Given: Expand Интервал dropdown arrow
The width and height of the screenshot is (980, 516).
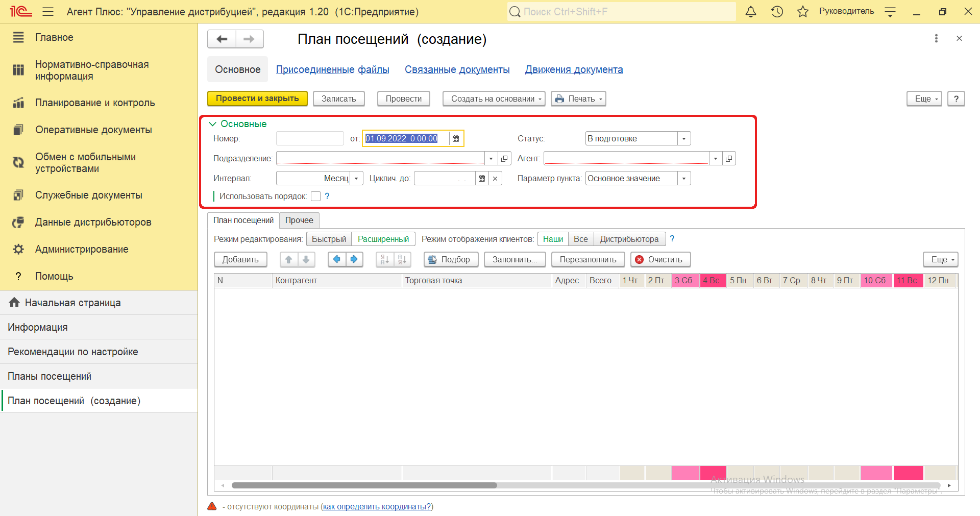Looking at the screenshot, I should [356, 178].
